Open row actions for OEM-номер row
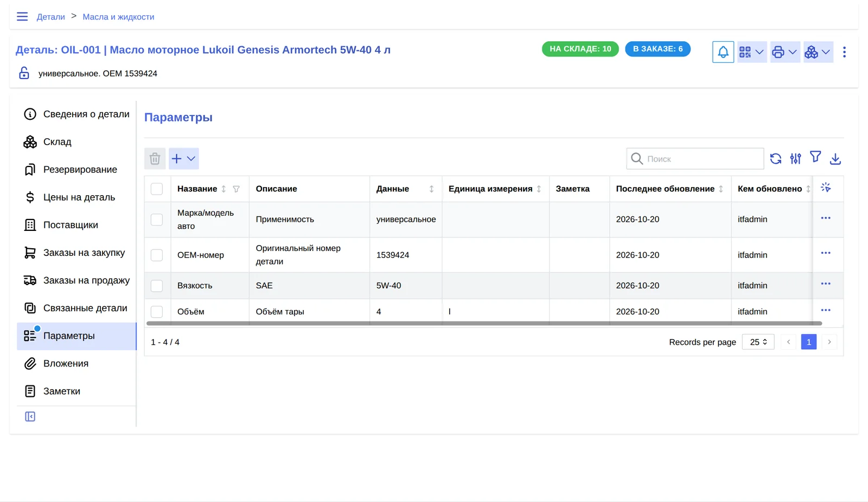Viewport: 868px width, 502px height. (x=826, y=253)
